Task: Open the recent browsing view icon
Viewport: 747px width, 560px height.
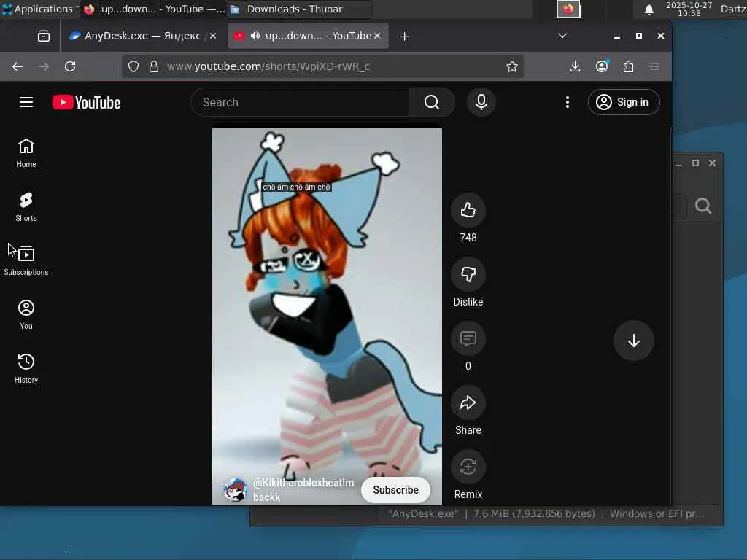Action: click(x=44, y=36)
